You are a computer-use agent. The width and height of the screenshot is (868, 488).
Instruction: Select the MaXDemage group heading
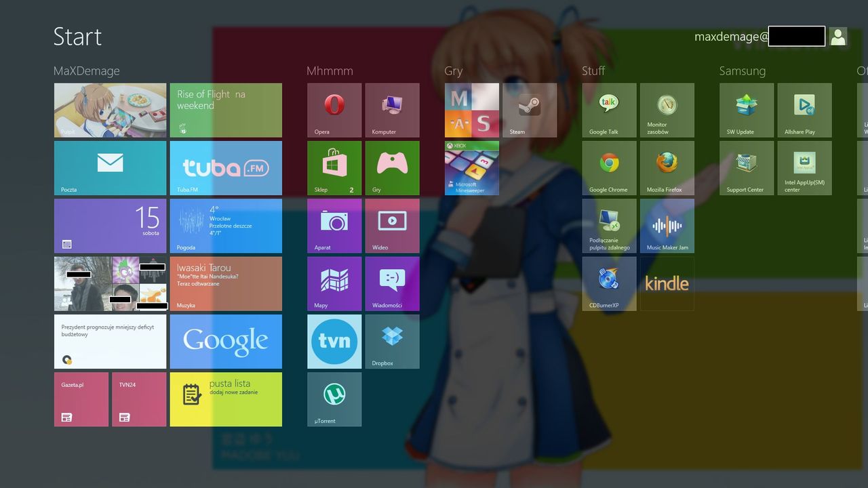click(x=87, y=70)
